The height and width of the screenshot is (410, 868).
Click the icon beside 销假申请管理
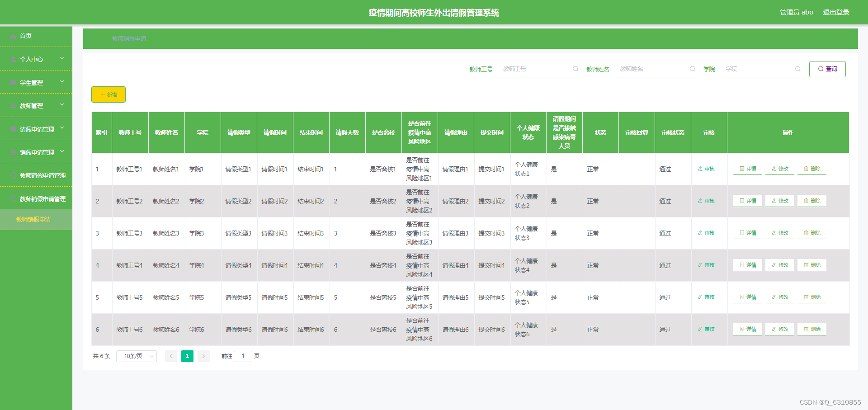click(13, 152)
